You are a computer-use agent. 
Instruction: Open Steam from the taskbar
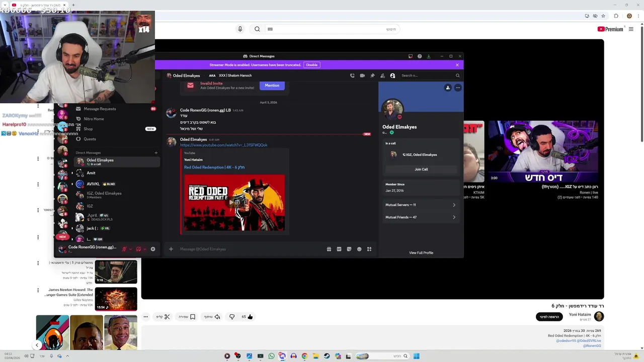pos(327,356)
